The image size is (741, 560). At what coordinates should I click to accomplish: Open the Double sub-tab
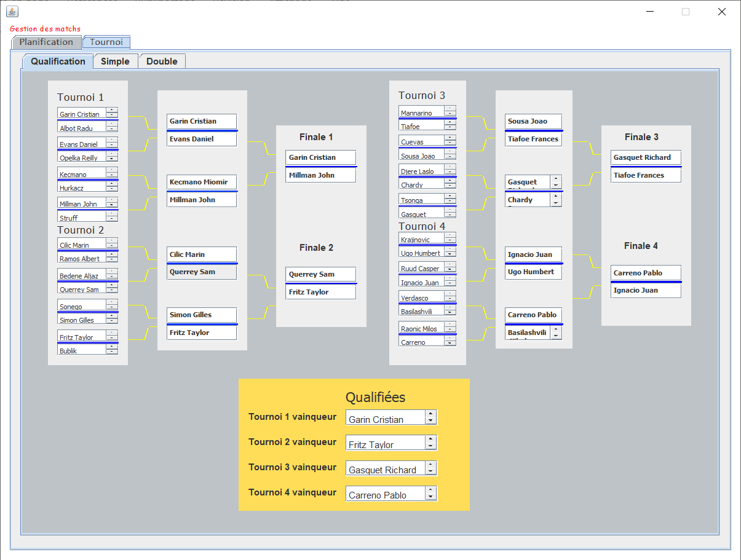point(162,61)
